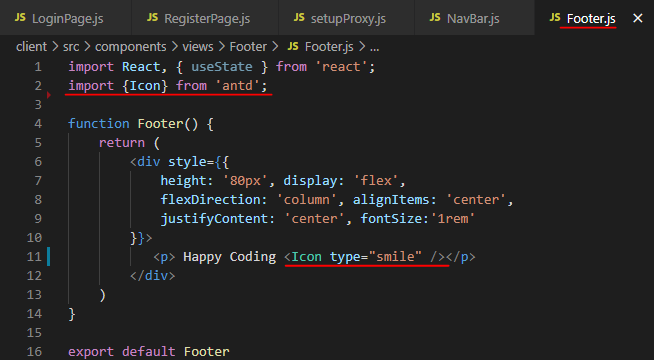Click the "smile" type value
The image size is (654, 360).
click(x=395, y=257)
